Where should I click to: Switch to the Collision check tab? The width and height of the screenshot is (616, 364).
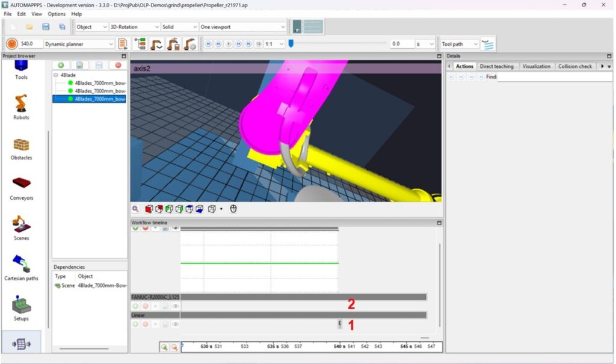coord(574,66)
